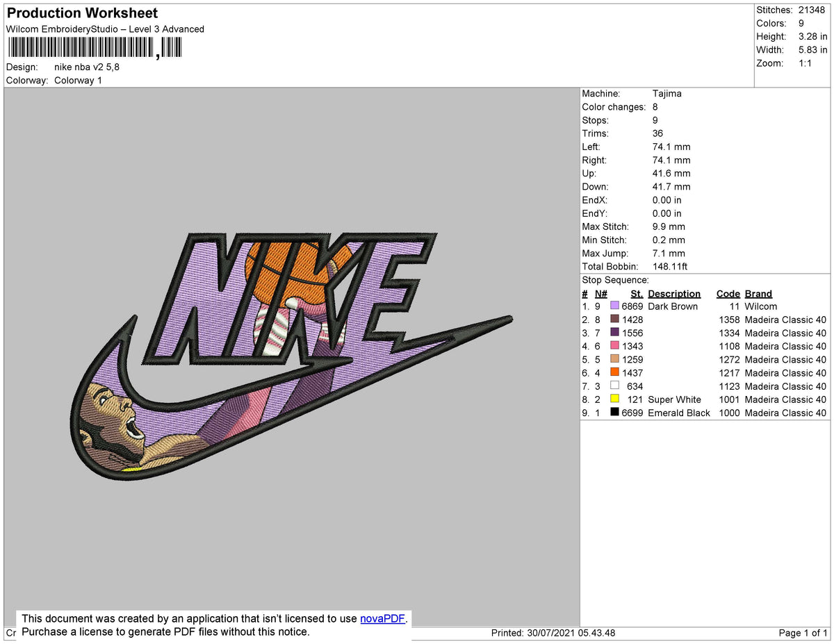Select the dark purple thread chip 1556

pyautogui.click(x=616, y=333)
